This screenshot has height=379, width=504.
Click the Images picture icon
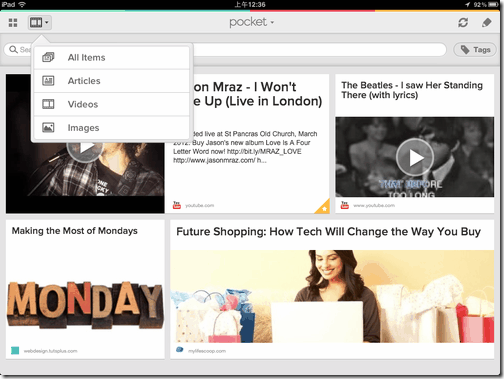48,128
